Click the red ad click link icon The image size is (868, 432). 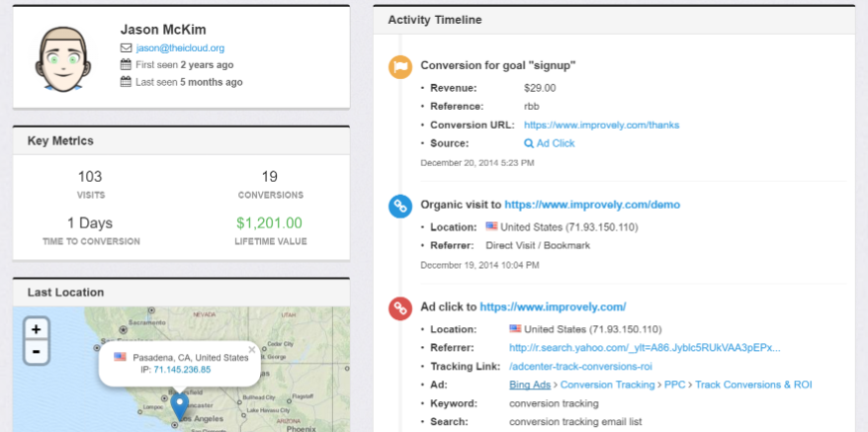(x=400, y=308)
